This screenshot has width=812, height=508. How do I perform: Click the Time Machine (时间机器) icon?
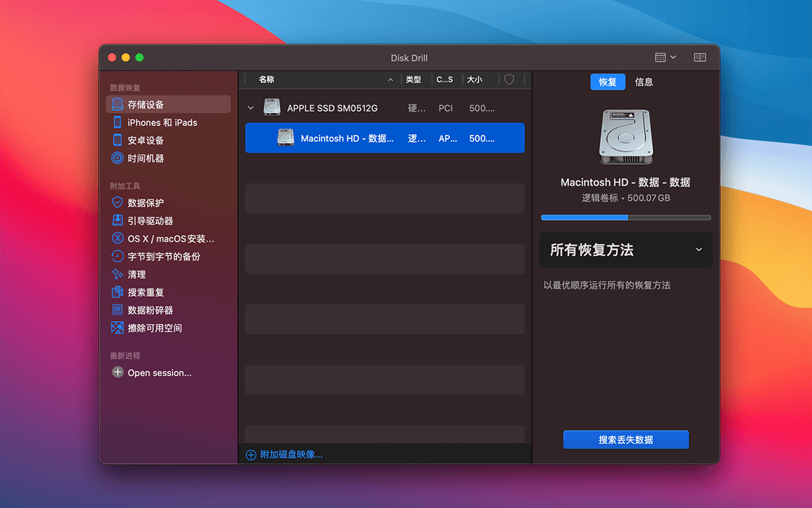[117, 158]
